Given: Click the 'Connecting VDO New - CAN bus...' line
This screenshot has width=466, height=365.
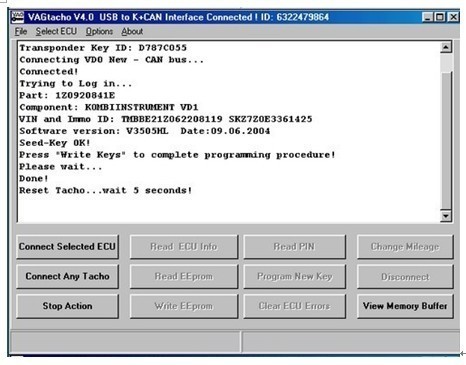Looking at the screenshot, I should tap(111, 60).
